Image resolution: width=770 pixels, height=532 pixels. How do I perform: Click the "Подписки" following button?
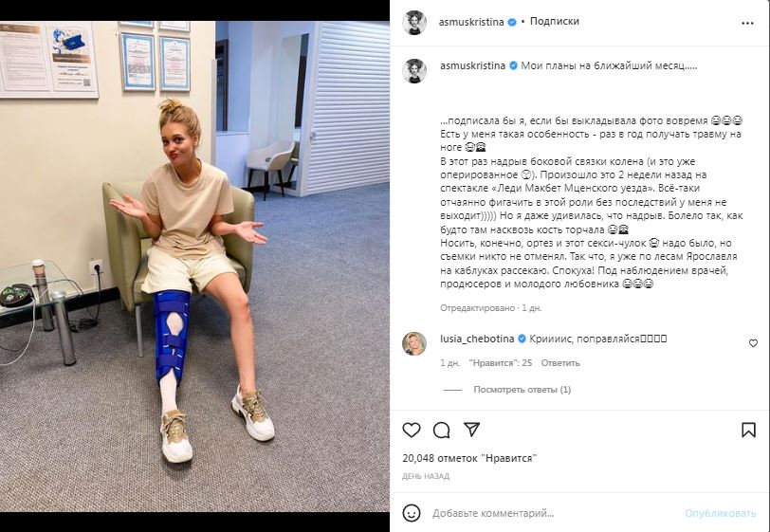[555, 21]
